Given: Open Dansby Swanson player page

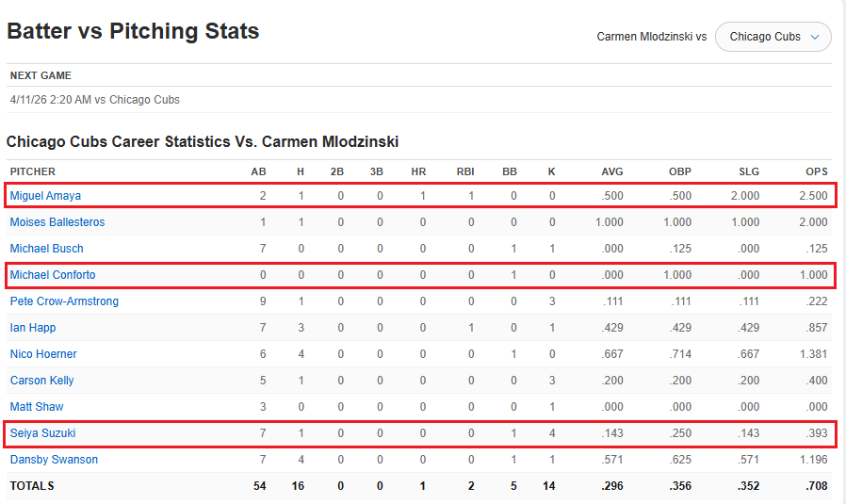Looking at the screenshot, I should (54, 460).
